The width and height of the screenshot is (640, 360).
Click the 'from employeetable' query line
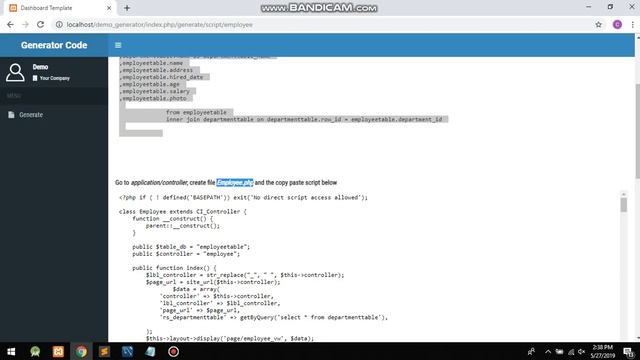pos(196,112)
